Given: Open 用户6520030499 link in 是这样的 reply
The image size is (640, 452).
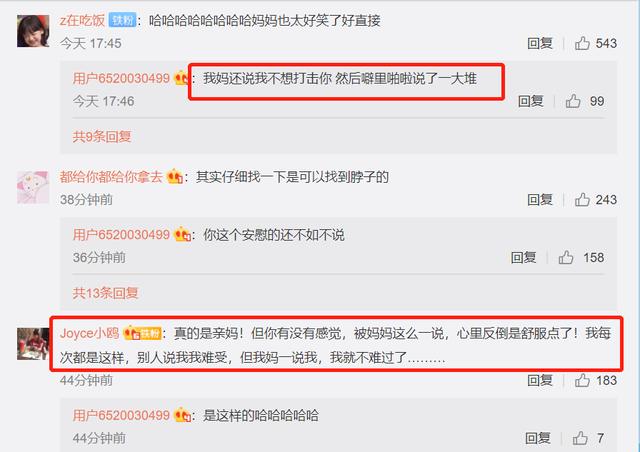Looking at the screenshot, I should (121, 415).
